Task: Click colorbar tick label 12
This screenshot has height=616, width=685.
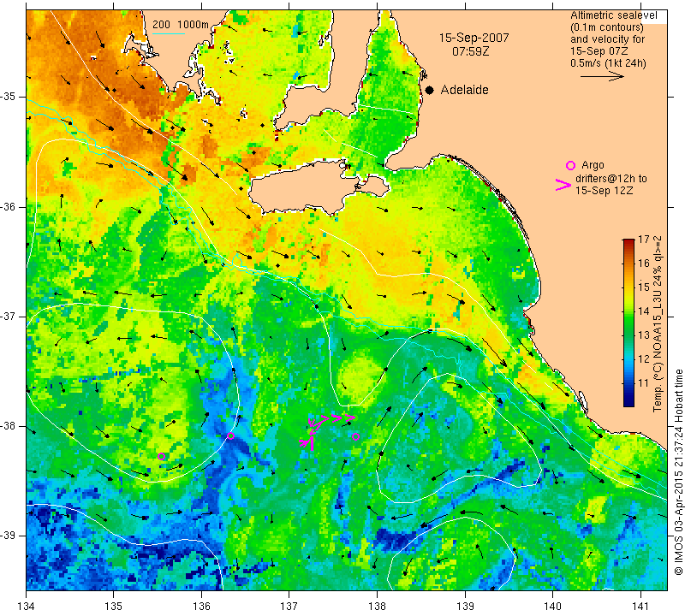Action: tap(644, 359)
